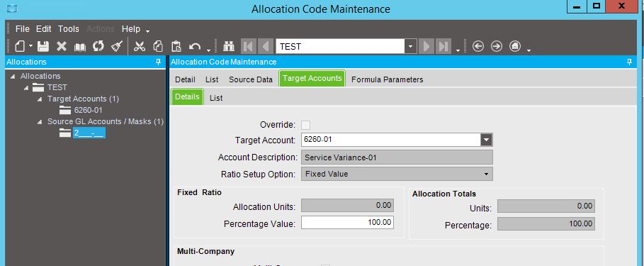
Task: Collapse the Source GL Accounts / Masks node
Action: tap(40, 122)
